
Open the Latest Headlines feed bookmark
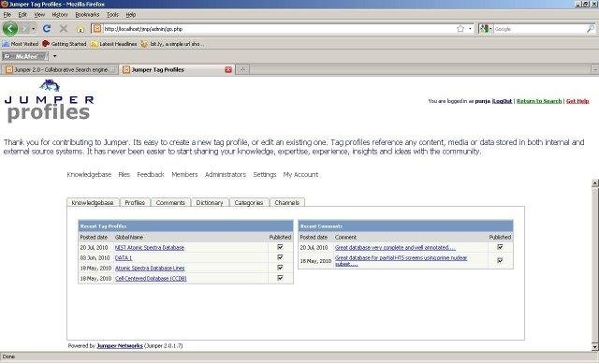114,44
